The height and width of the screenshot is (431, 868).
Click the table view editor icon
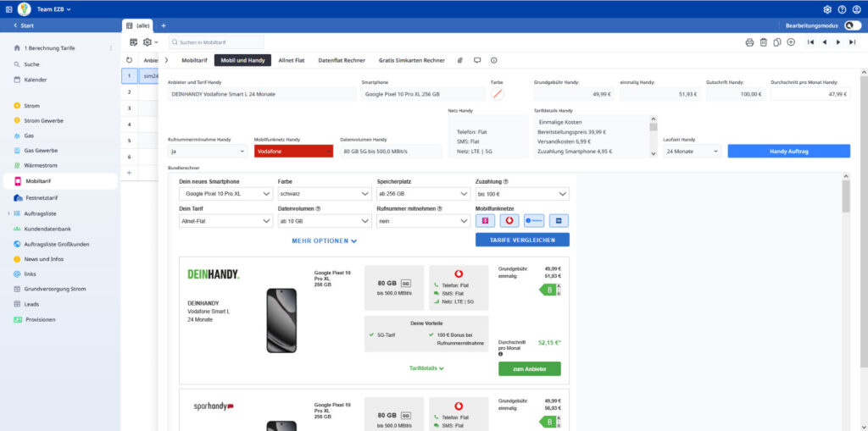[x=133, y=42]
